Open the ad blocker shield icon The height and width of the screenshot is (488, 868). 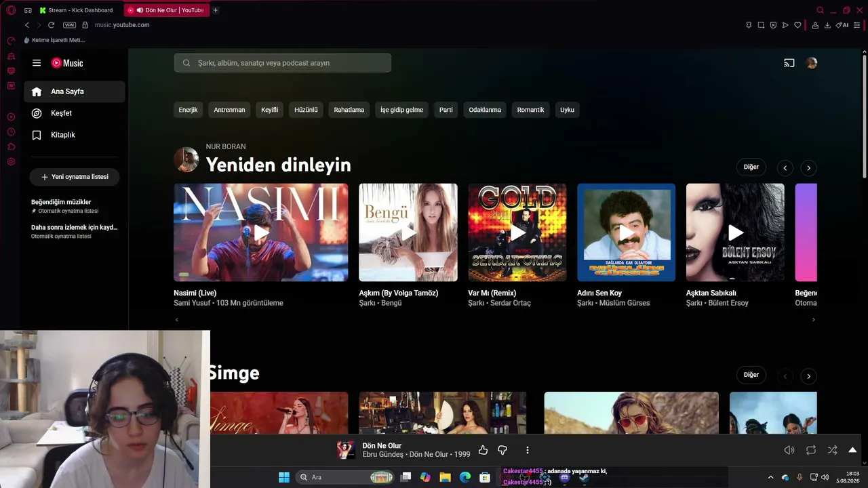[773, 25]
